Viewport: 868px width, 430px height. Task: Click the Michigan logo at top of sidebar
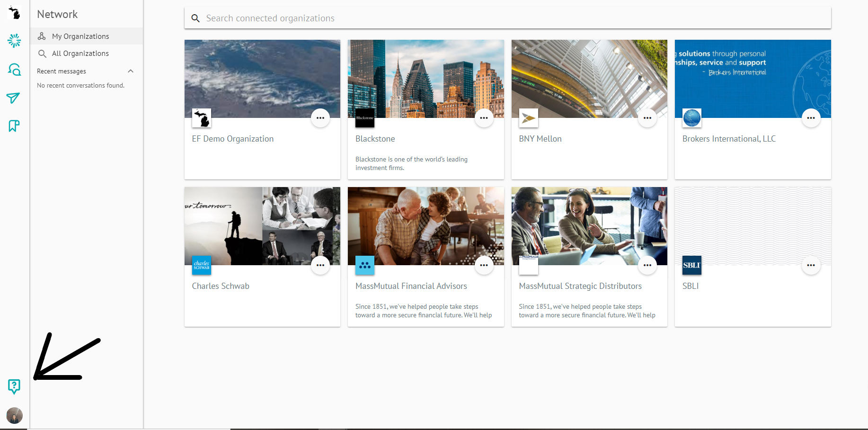coord(14,13)
